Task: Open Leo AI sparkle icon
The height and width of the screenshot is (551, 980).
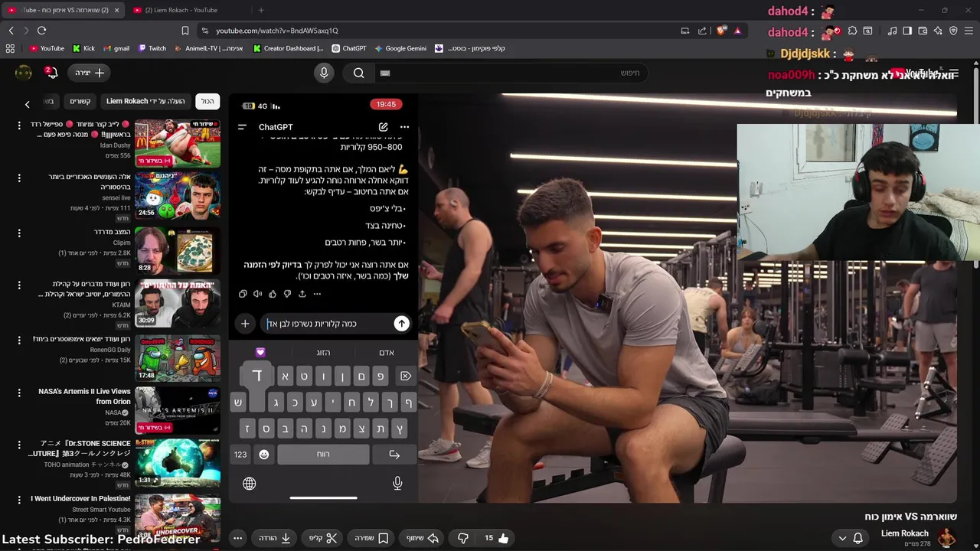Action: click(x=938, y=31)
